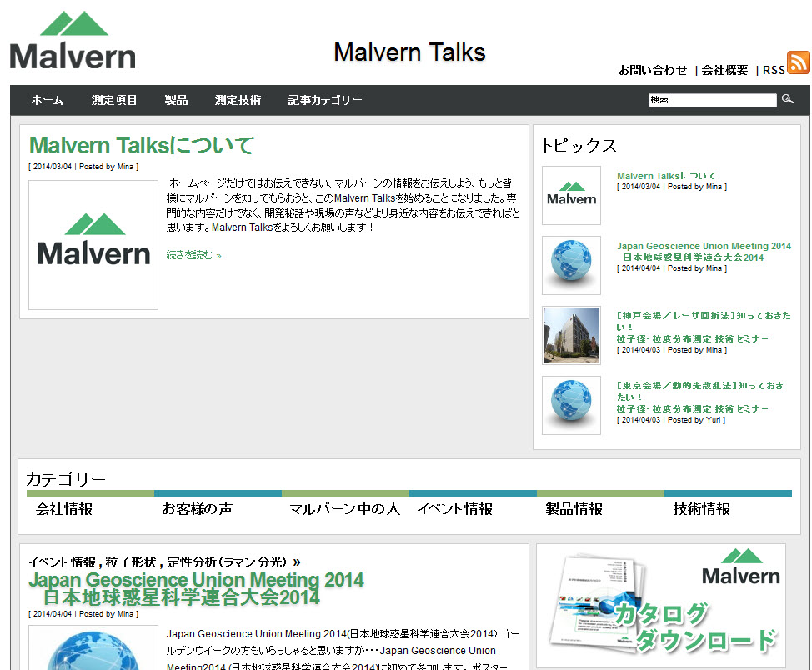812x670 pixels.
Task: Follow the 会社概要 link
Action: click(724, 70)
